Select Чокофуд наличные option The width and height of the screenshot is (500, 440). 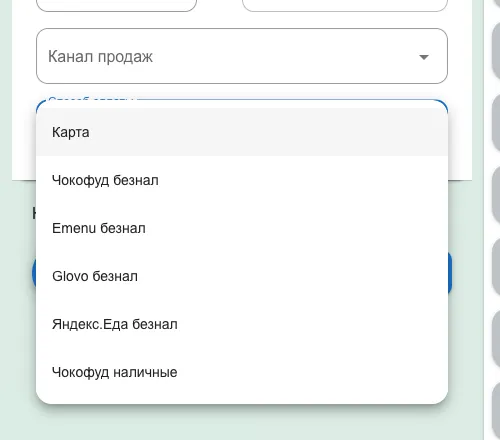(242, 372)
